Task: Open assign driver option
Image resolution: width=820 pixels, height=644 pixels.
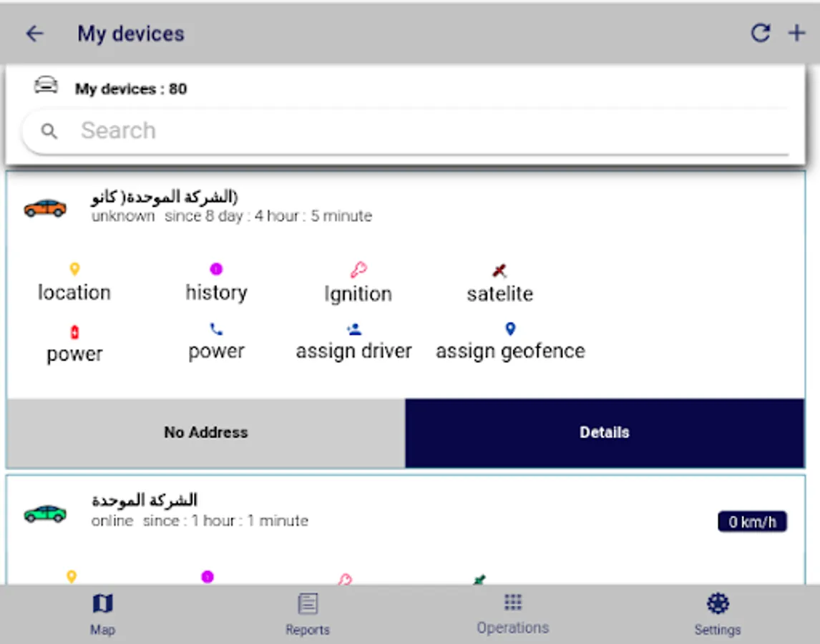Action: (x=353, y=341)
